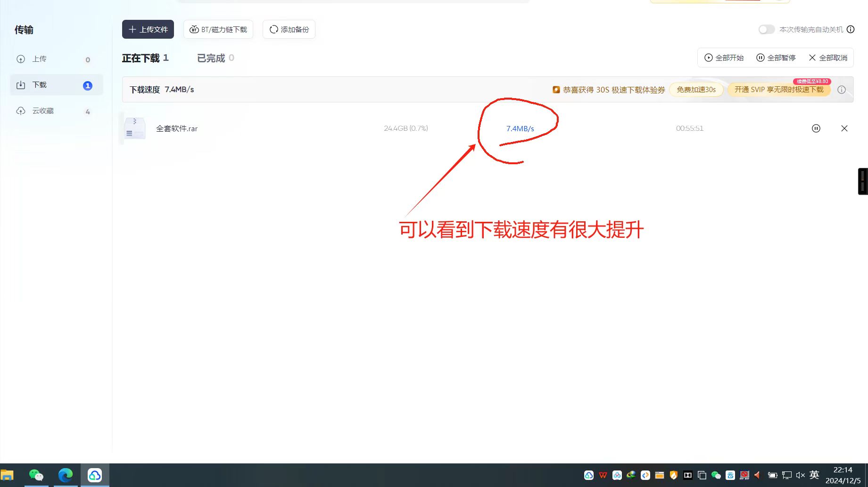Screen dimensions: 868x487
Task: Open BT/磁力链下载 dialog
Action: (218, 29)
